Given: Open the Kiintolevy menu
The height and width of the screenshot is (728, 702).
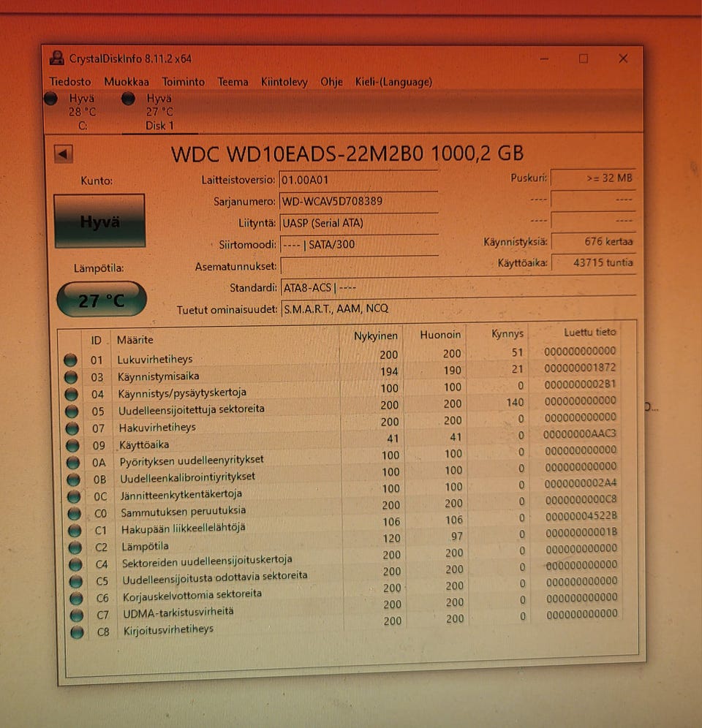Looking at the screenshot, I should point(284,82).
